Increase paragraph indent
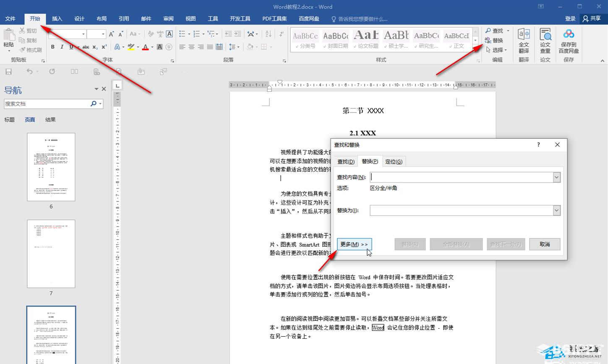Screen dimensions: 608x364 click(237, 34)
